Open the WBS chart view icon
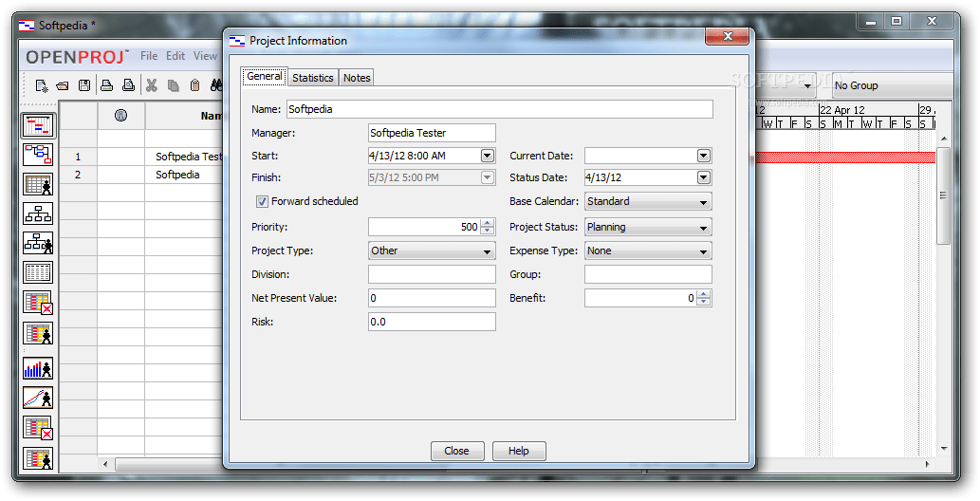 pyautogui.click(x=38, y=213)
